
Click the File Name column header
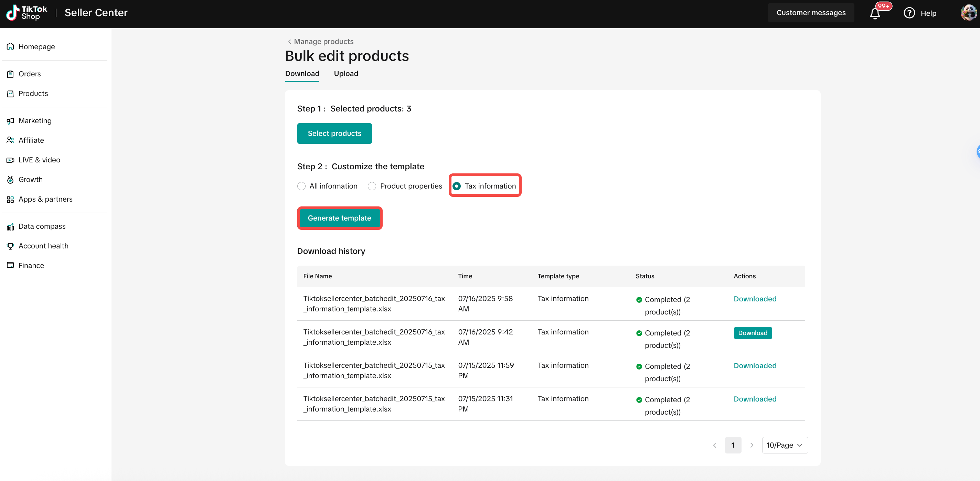(317, 276)
